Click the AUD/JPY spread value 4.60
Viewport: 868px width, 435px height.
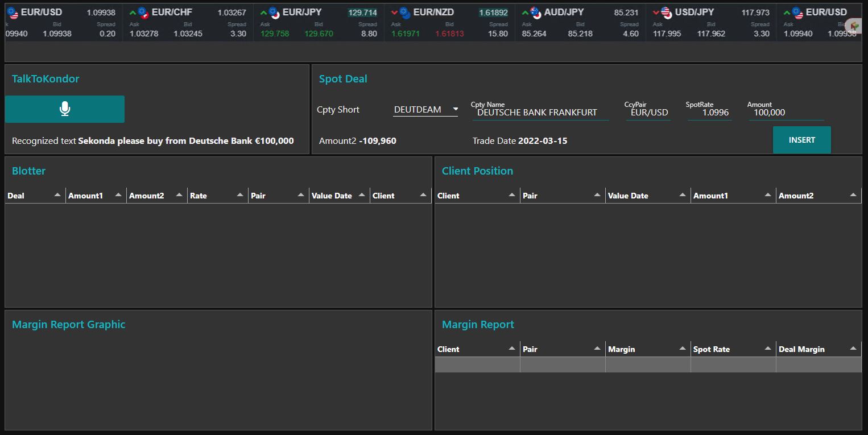tap(631, 34)
